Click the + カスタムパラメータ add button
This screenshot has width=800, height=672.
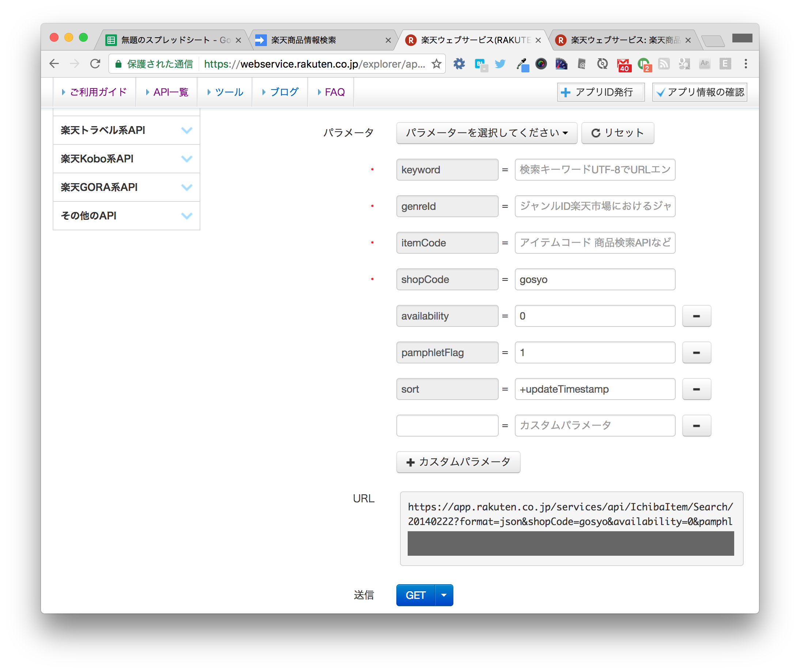[x=458, y=462]
